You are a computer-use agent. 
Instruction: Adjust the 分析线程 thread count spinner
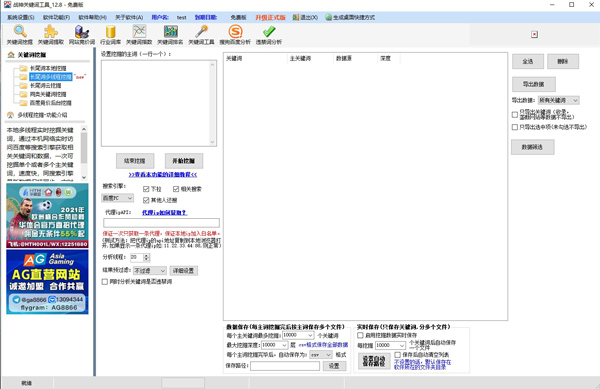146,257
